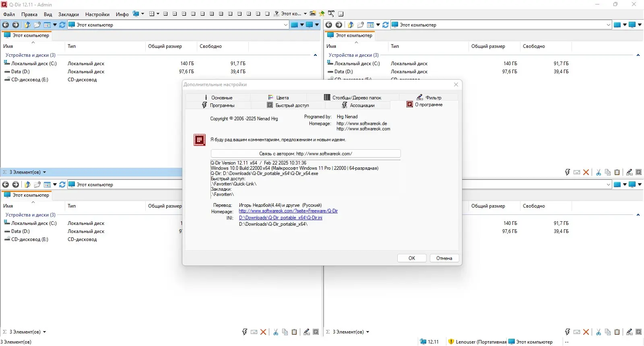This screenshot has width=644, height=346.
Task: Click the view mode icon in top-left pane
Action: coord(47,25)
